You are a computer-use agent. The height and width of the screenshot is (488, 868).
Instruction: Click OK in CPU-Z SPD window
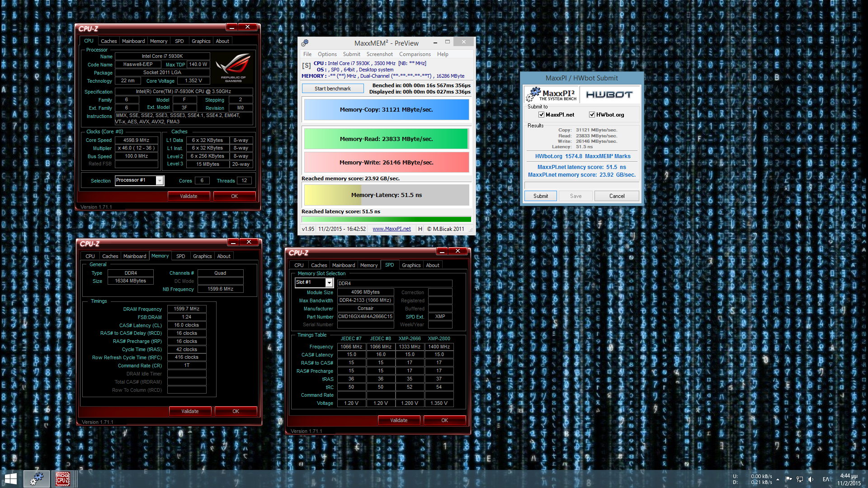(444, 420)
